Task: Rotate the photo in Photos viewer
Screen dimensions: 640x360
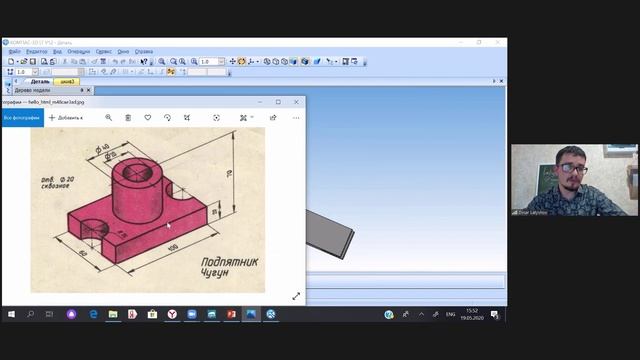Action: coord(167,118)
